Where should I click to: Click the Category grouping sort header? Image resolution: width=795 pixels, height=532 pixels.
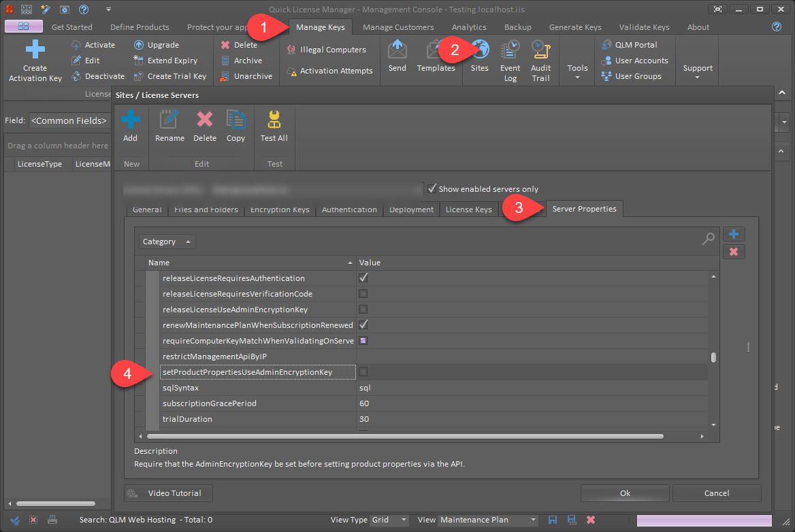pyautogui.click(x=167, y=242)
